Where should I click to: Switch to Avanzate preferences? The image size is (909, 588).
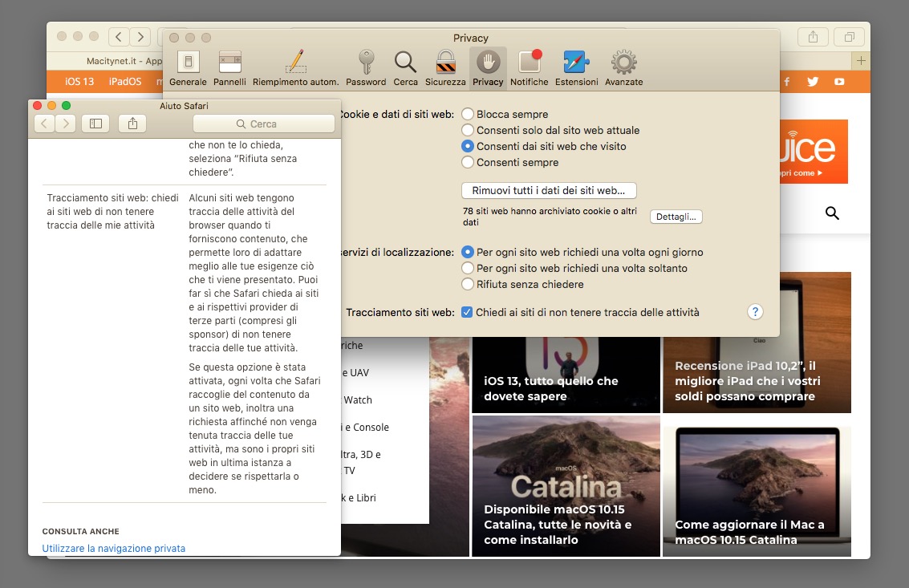tap(623, 66)
